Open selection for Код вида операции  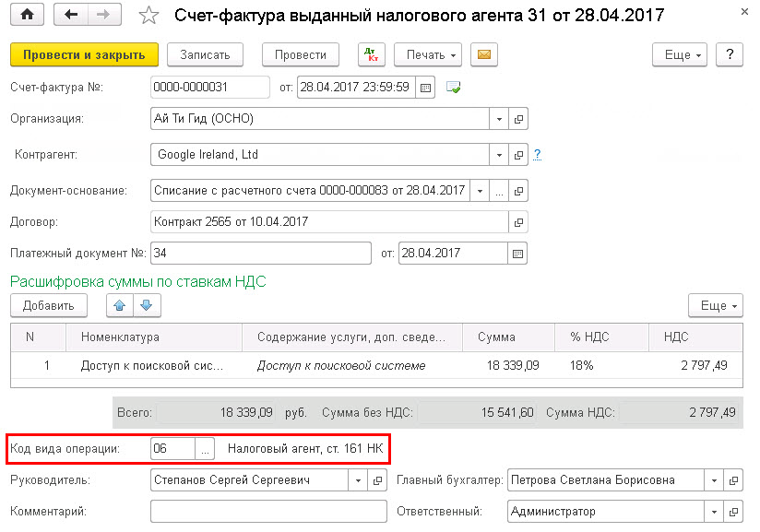point(206,449)
